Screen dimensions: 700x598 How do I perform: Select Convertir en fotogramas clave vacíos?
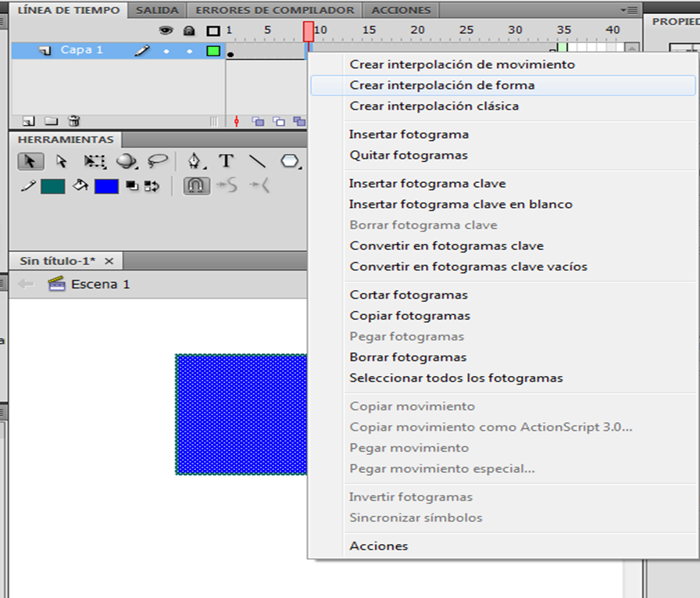468,267
